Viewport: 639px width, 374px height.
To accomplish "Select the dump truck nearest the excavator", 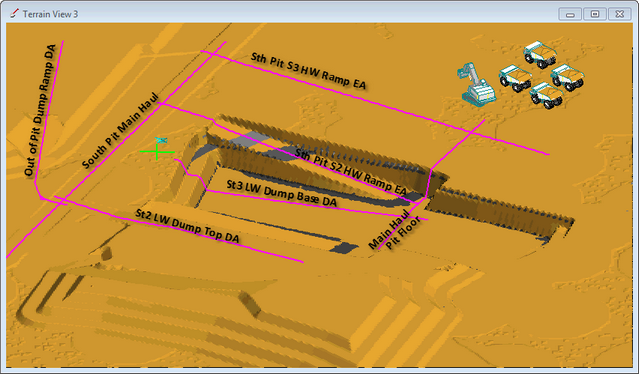I will pyautogui.click(x=515, y=78).
